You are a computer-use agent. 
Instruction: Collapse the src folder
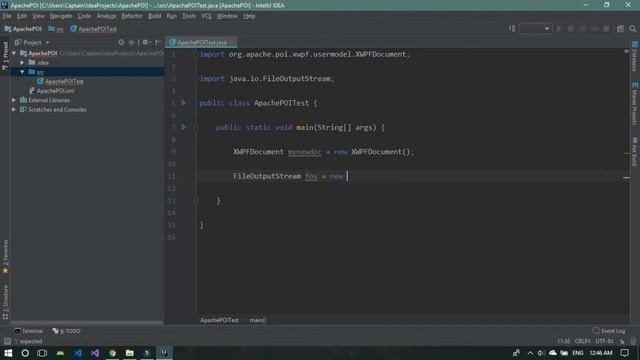pyautogui.click(x=23, y=72)
